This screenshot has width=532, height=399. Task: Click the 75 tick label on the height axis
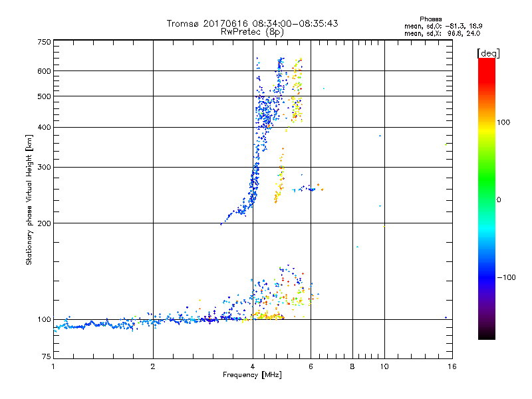46,357
